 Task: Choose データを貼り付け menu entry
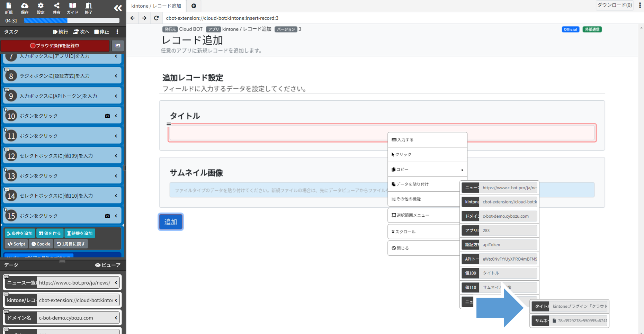click(x=424, y=184)
